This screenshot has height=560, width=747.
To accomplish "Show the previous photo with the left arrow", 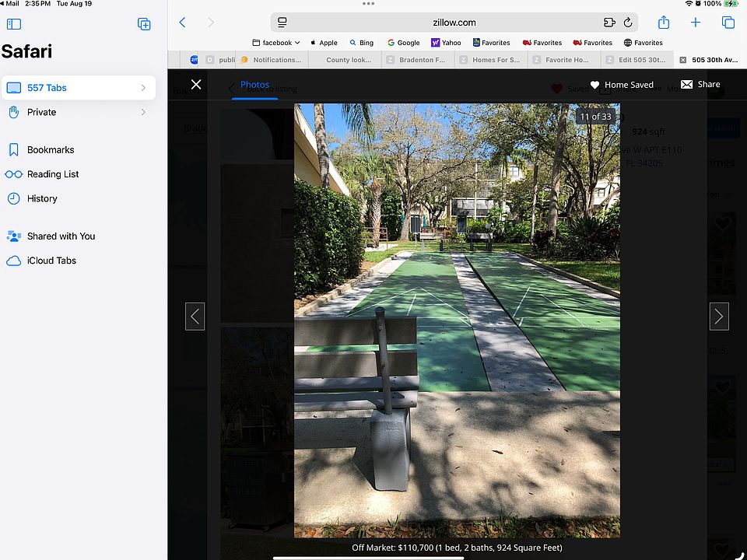I will pos(195,317).
